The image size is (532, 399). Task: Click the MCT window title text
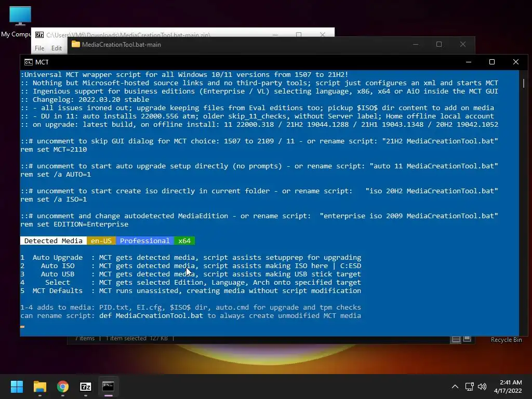pos(42,62)
